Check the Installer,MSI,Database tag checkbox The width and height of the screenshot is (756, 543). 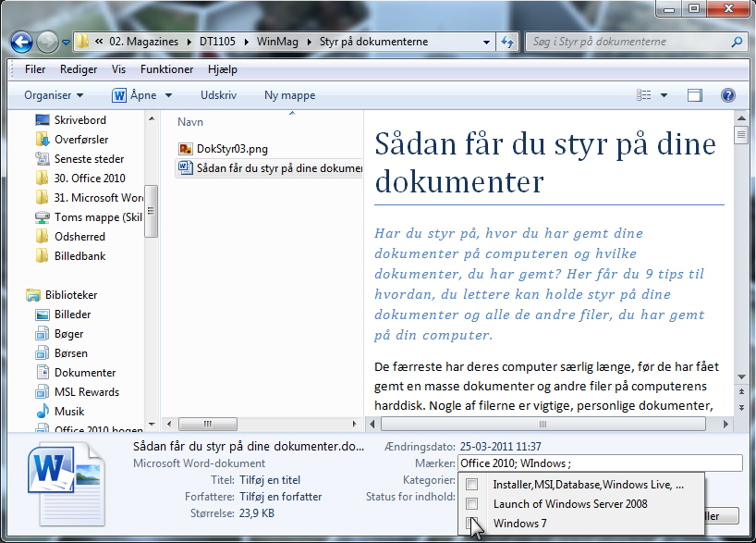pos(471,485)
